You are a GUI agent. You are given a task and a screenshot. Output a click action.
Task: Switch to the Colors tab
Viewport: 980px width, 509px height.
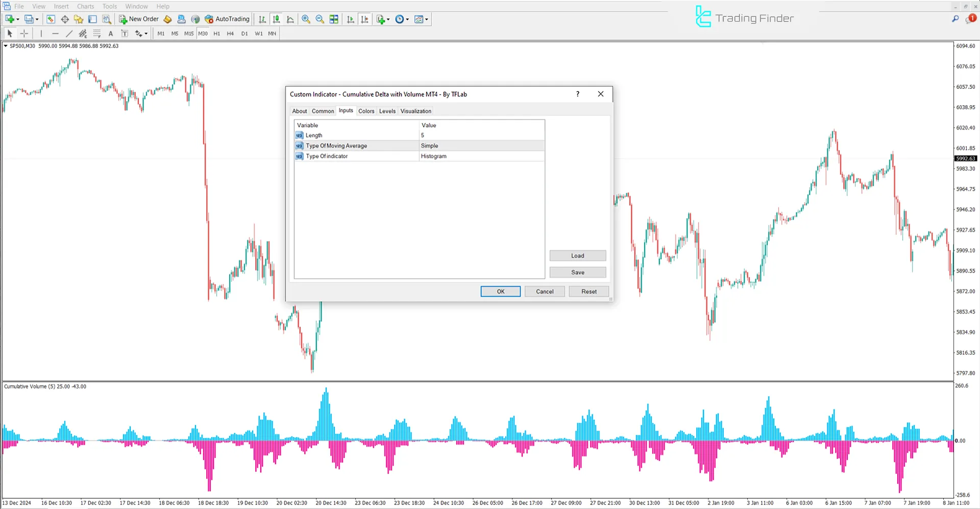click(366, 111)
